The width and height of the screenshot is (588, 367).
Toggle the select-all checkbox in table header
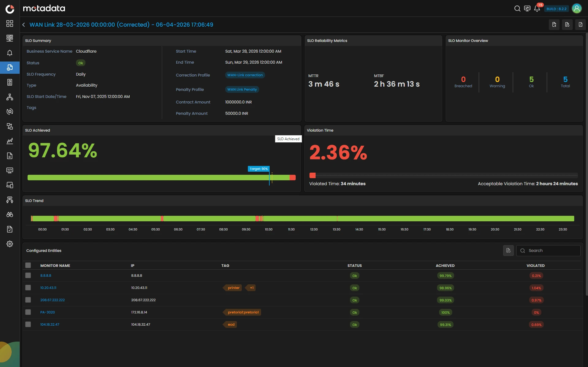[28, 265]
